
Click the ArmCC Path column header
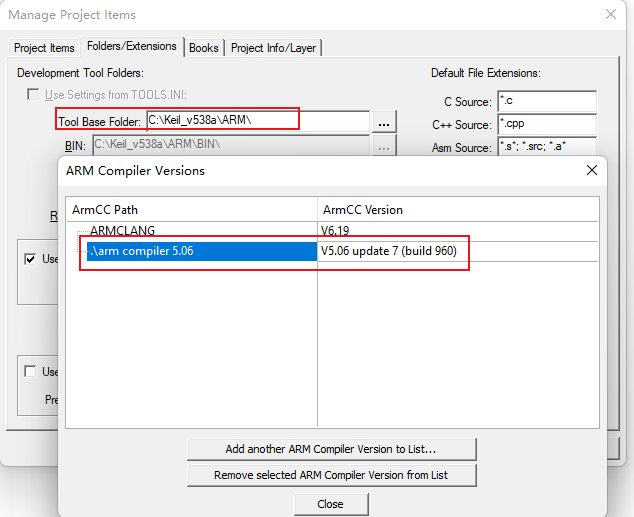190,210
